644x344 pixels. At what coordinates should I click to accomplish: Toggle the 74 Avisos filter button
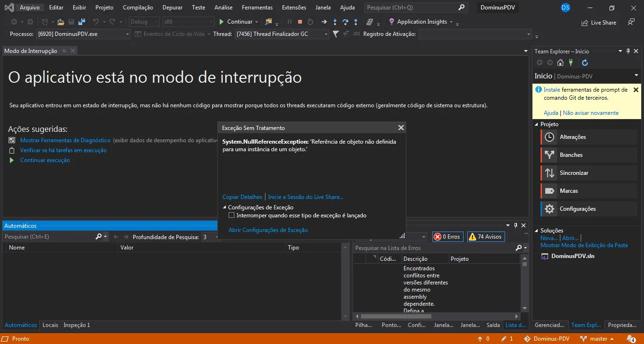pyautogui.click(x=486, y=237)
